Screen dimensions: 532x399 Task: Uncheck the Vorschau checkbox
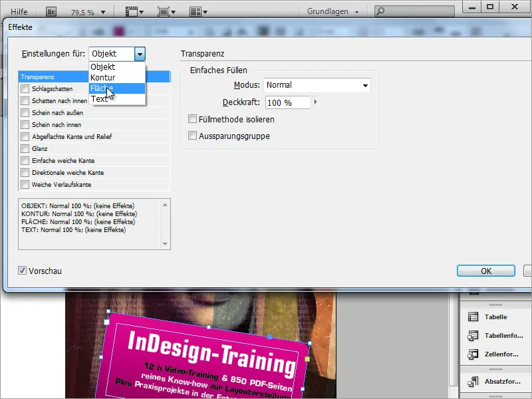[x=22, y=271]
